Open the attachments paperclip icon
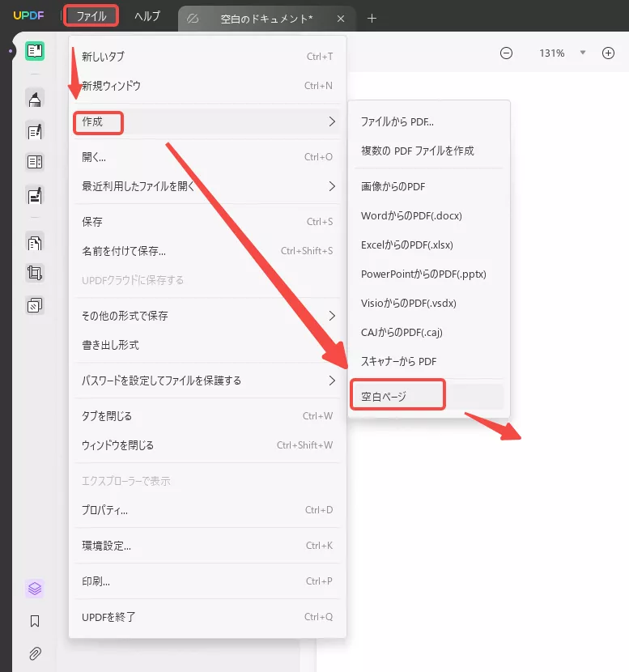The width and height of the screenshot is (629, 672). coord(35,653)
